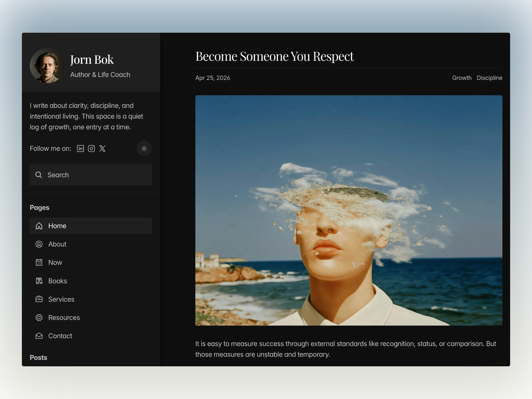Click the Author & Life Coach subtitle

coord(100,74)
